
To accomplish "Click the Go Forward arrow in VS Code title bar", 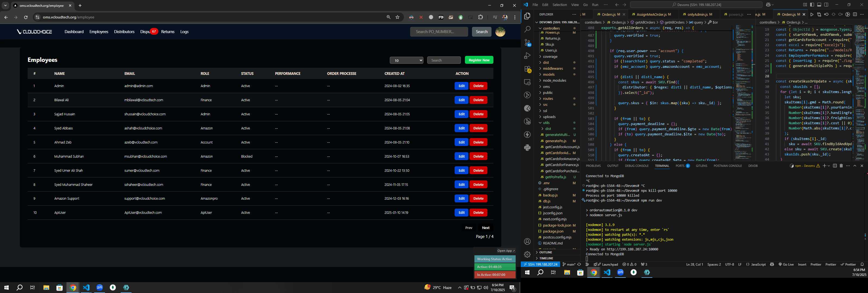I will (x=624, y=5).
